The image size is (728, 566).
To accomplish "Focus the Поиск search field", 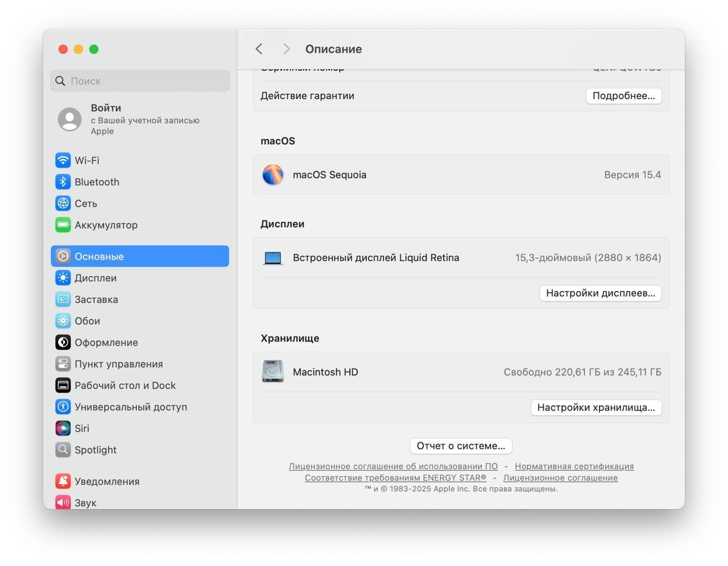I will coord(140,81).
